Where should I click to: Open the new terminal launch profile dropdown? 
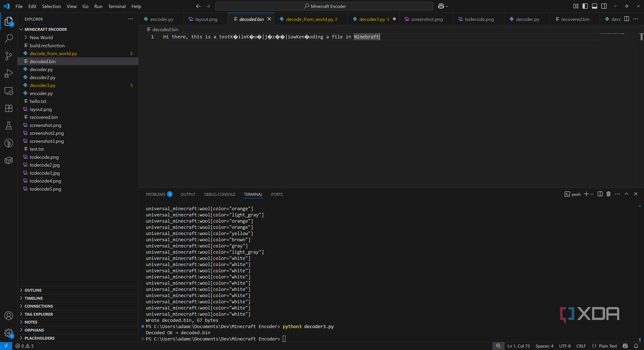point(592,194)
